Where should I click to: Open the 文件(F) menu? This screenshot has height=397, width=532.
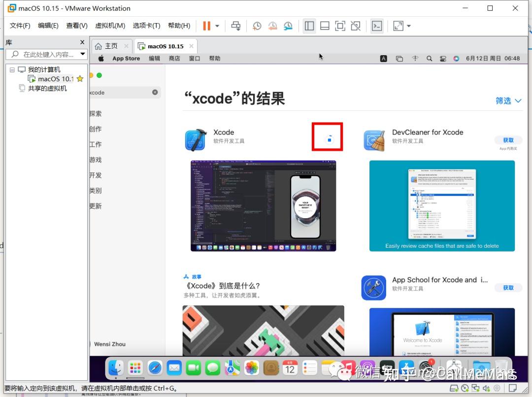pyautogui.click(x=20, y=26)
